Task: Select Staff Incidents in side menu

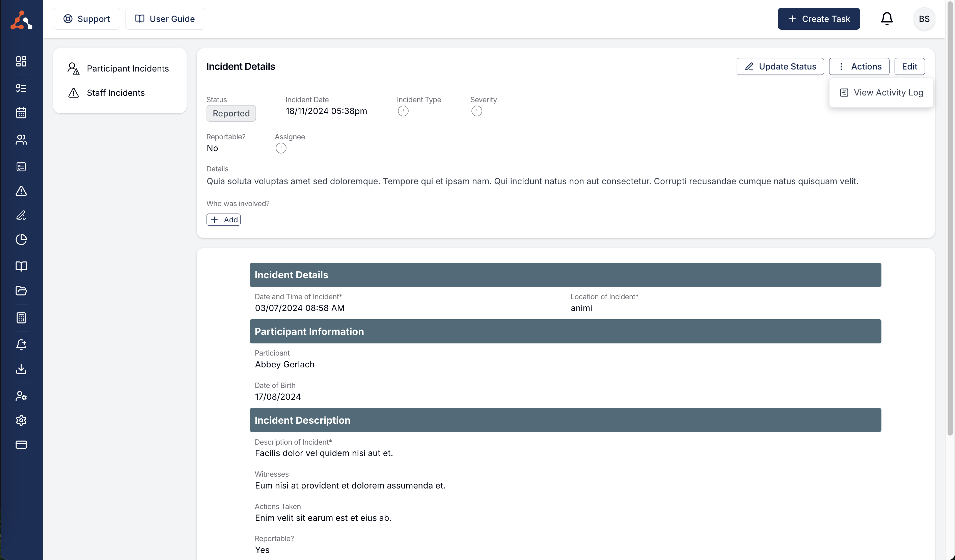Action: [x=120, y=93]
